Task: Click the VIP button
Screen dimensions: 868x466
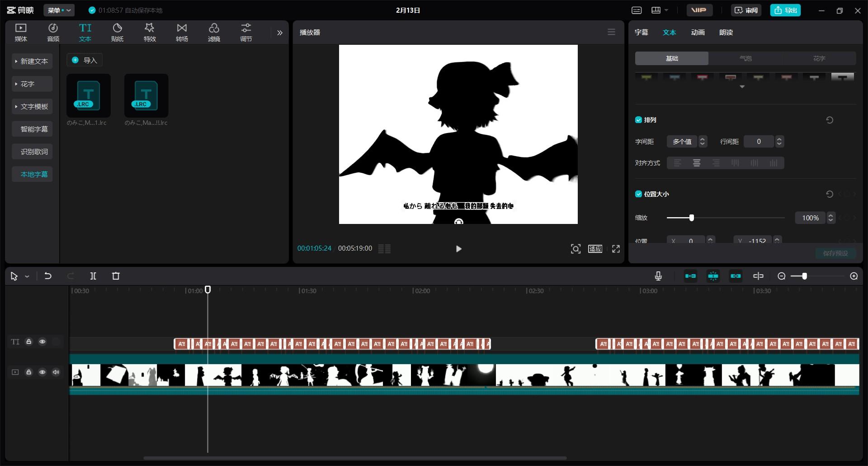Action: click(x=699, y=10)
